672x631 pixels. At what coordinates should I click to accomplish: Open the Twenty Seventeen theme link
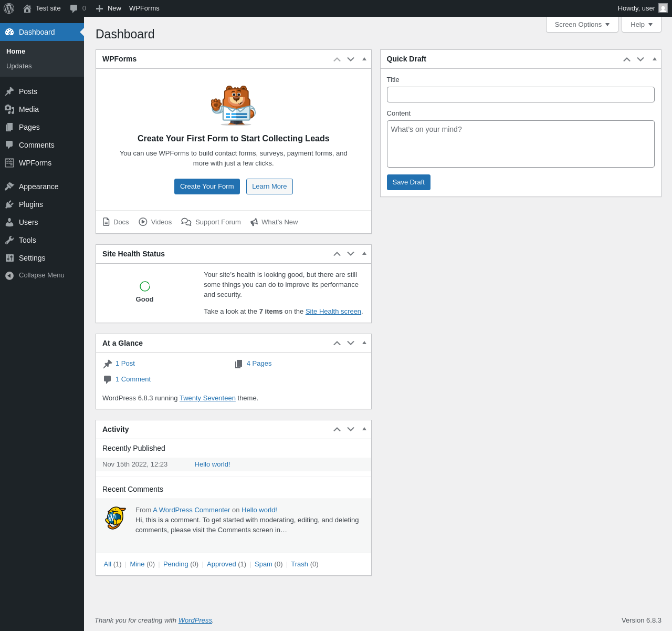tap(207, 398)
